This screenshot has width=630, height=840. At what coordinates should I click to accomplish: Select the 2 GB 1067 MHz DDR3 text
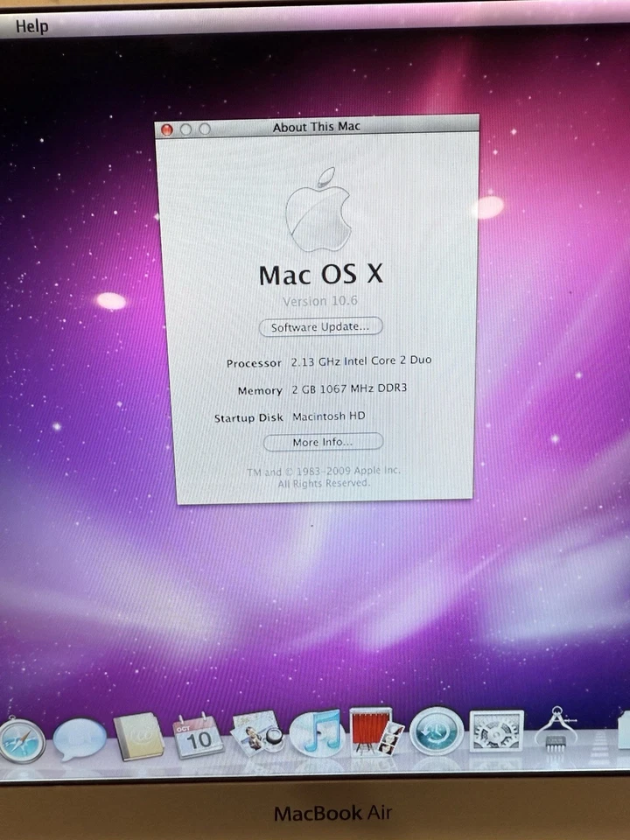(x=349, y=388)
